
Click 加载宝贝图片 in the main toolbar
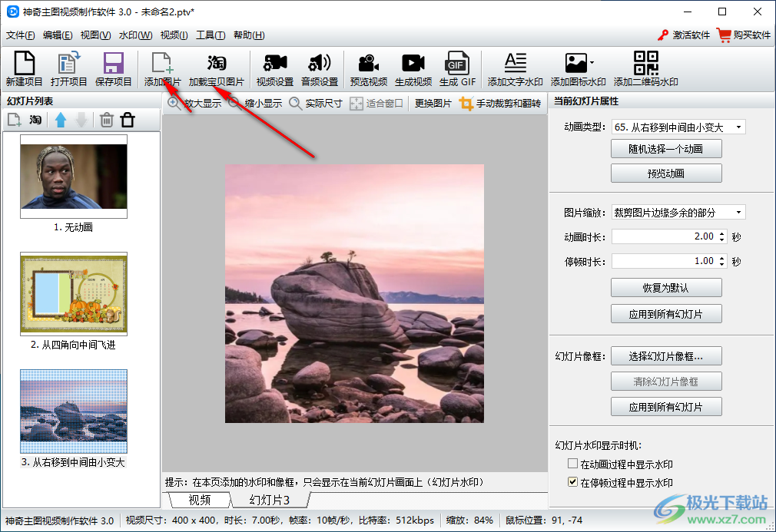(216, 69)
